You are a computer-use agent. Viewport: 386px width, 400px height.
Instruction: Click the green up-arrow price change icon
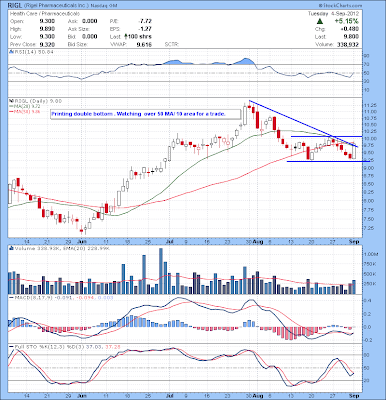tap(319, 21)
